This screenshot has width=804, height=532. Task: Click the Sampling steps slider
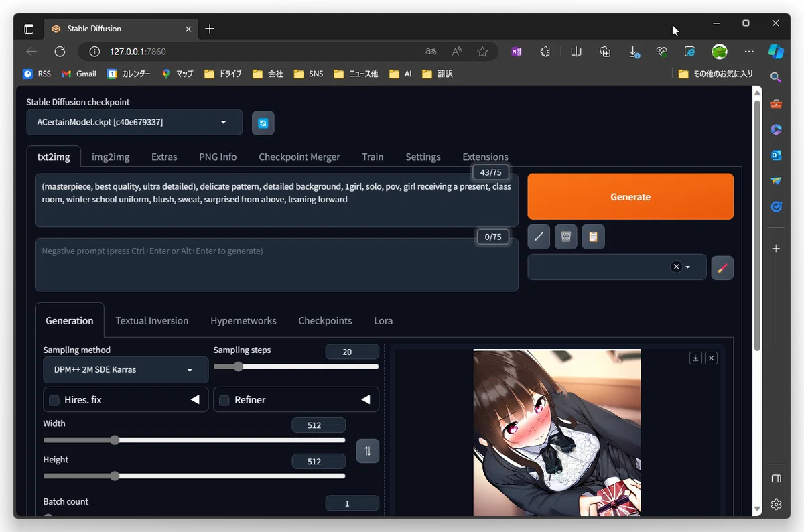tap(296, 367)
